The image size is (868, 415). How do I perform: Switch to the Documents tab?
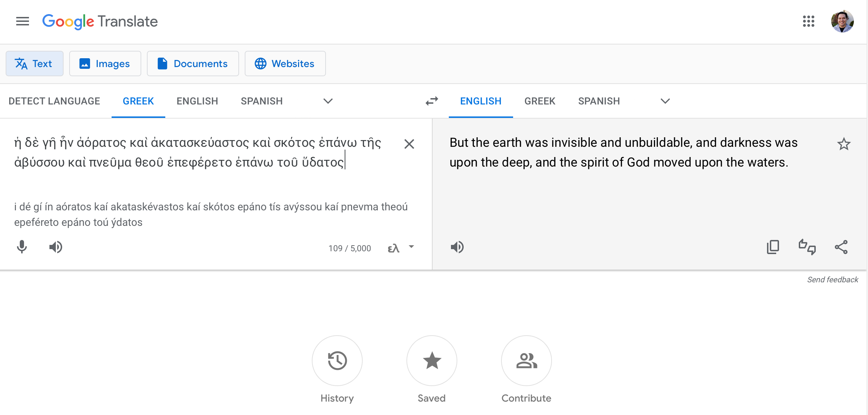(193, 64)
